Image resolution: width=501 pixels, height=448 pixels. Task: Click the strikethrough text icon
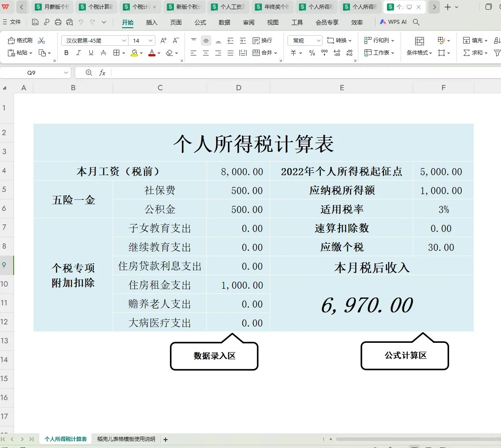click(103, 53)
